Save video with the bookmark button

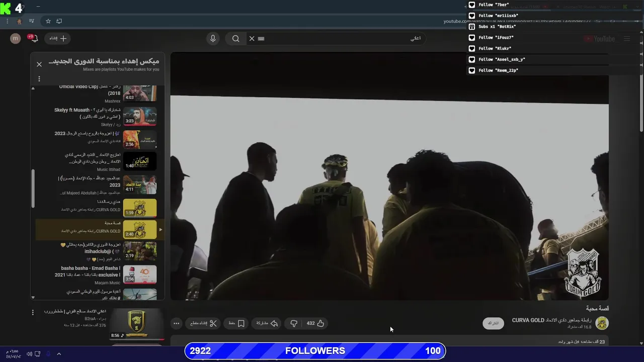pyautogui.click(x=236, y=323)
